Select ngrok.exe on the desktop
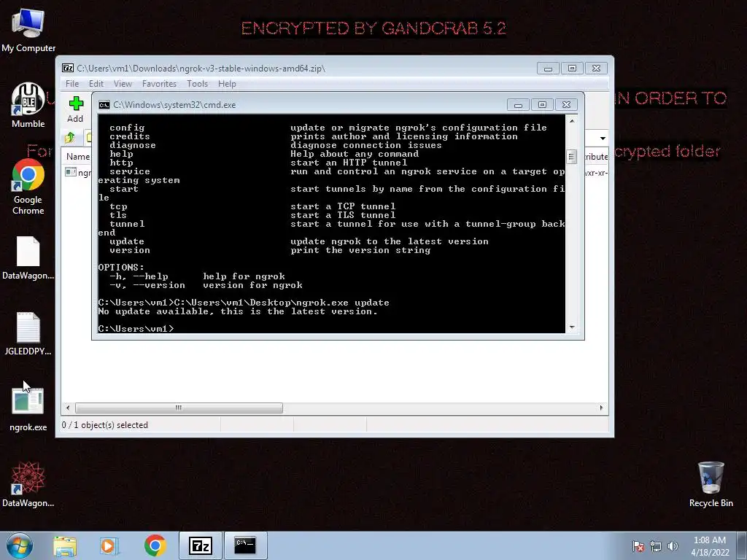This screenshot has width=747, height=560. [x=28, y=410]
